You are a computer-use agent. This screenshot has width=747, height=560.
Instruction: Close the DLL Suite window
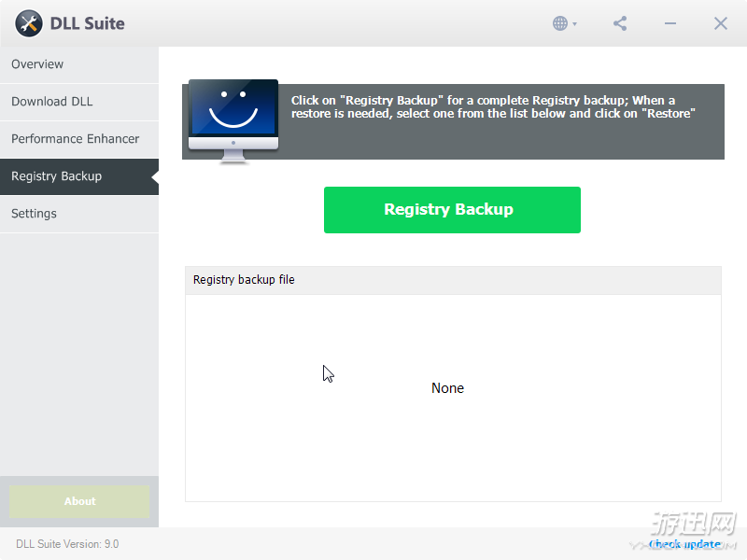point(720,23)
